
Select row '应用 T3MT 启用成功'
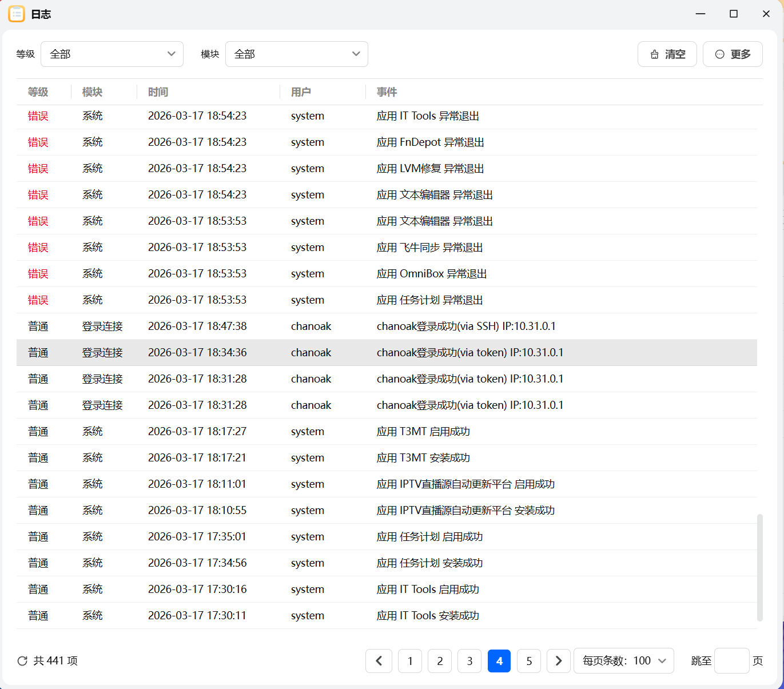(x=387, y=432)
